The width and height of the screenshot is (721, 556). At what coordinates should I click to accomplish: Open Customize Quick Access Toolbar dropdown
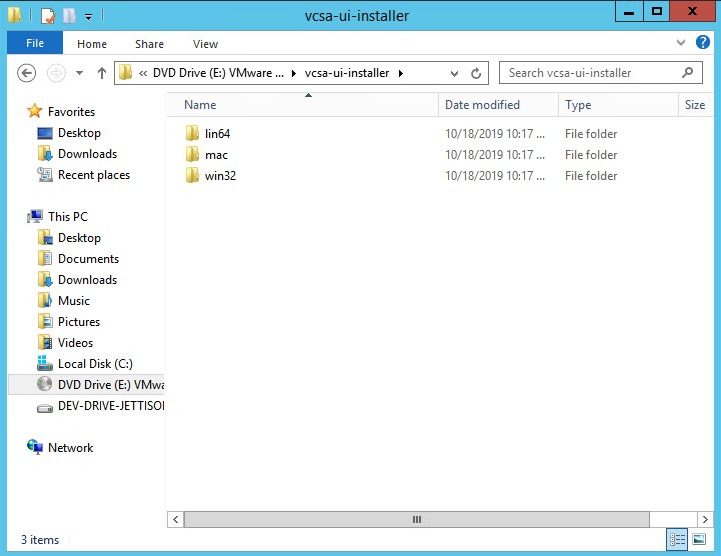tap(88, 17)
